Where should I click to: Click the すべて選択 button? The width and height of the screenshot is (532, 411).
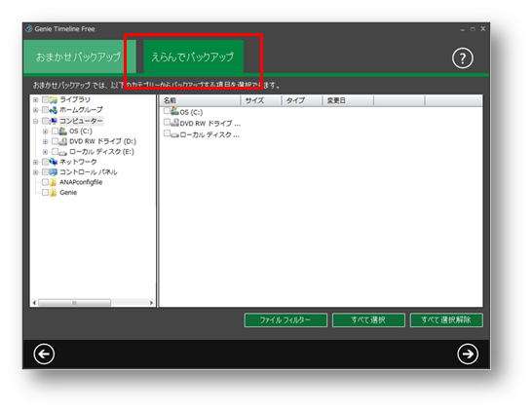pyautogui.click(x=368, y=319)
